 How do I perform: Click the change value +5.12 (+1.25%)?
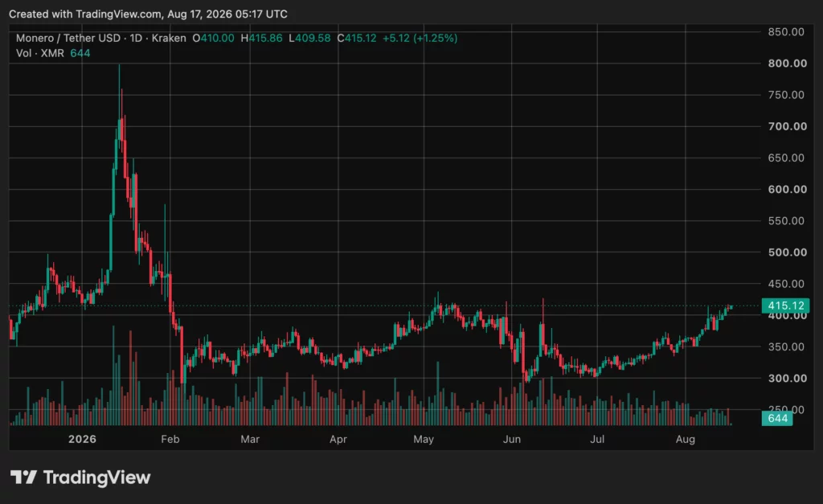tap(420, 39)
